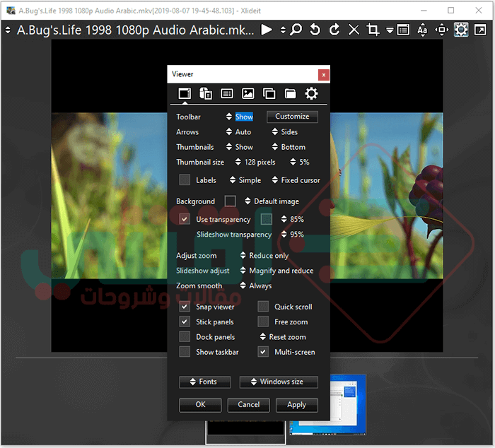Open the Fonts button
Screen dimensions: 495x448
pos(204,382)
